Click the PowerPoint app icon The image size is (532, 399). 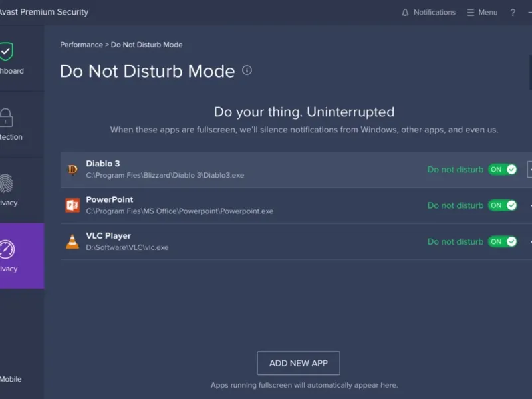[x=72, y=205]
